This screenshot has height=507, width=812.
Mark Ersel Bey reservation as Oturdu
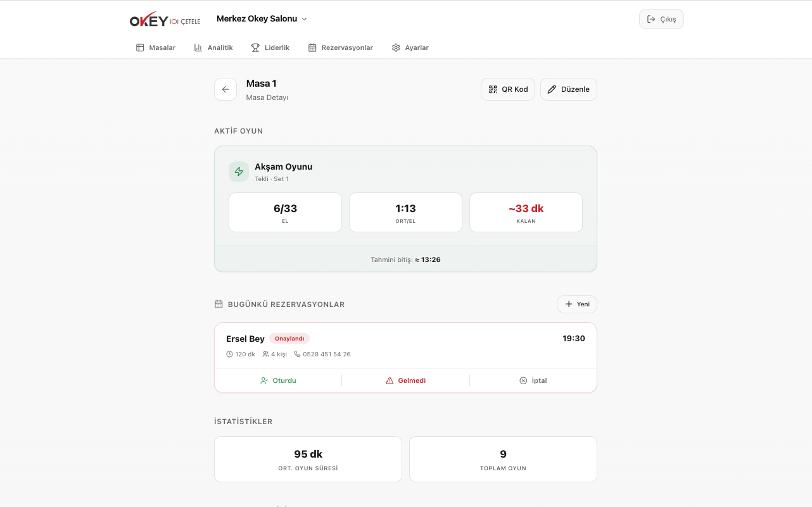(x=278, y=380)
